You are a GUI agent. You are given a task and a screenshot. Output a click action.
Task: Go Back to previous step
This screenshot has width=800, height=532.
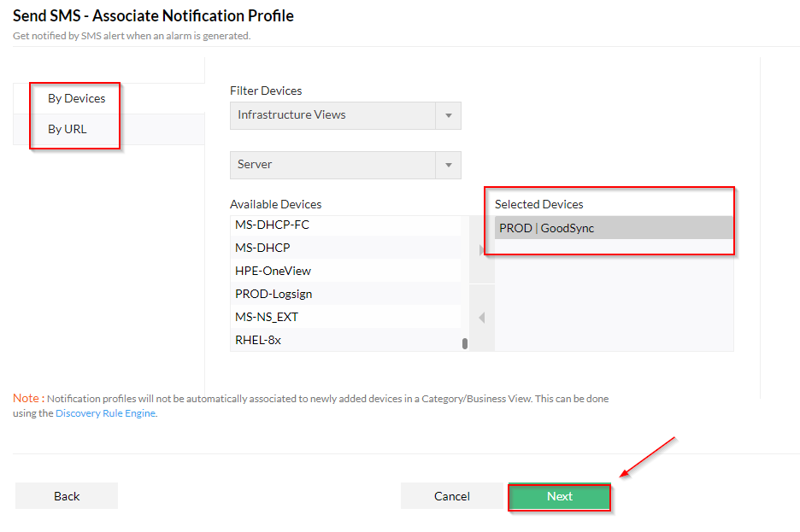[67, 496]
